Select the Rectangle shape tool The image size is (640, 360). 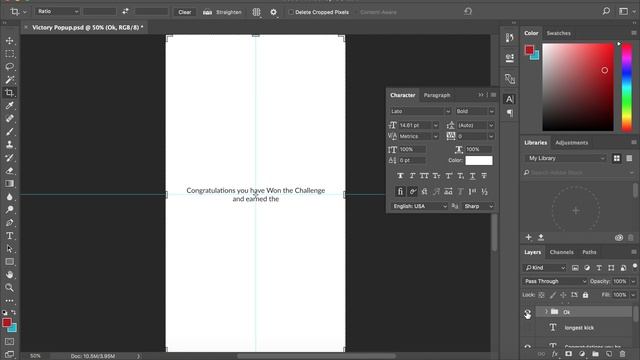tap(9, 262)
